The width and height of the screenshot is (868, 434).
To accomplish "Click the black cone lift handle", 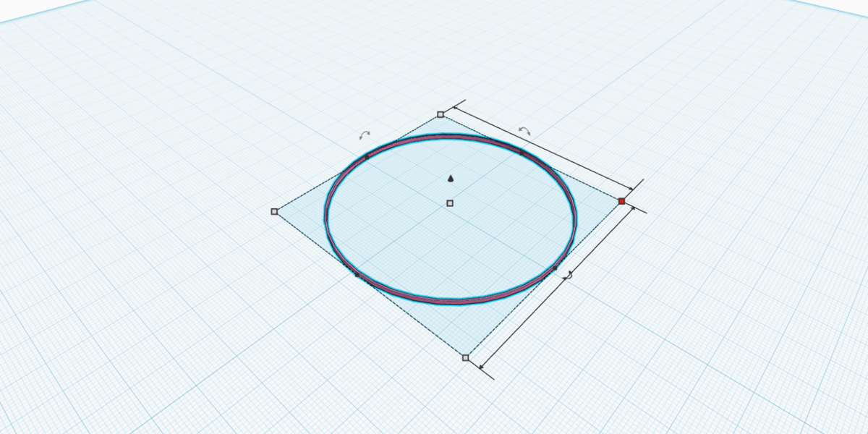I will (x=451, y=178).
